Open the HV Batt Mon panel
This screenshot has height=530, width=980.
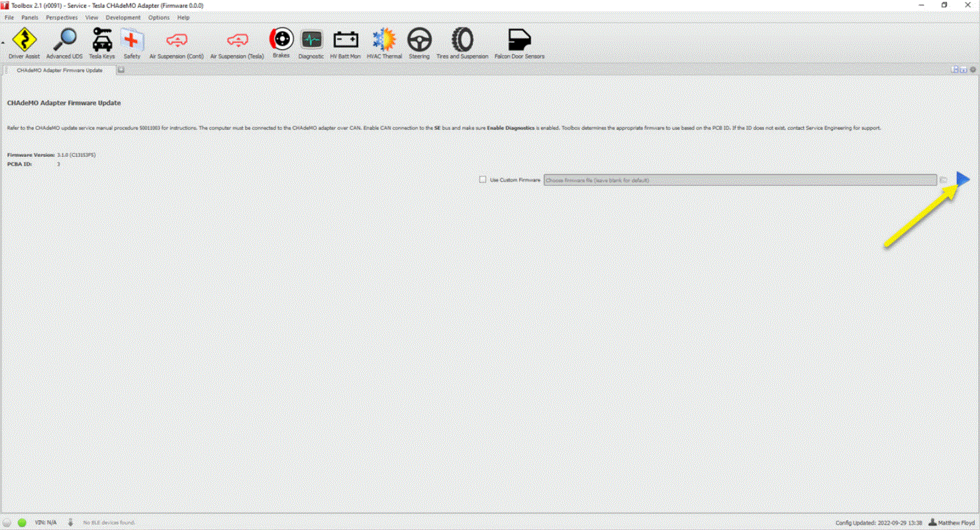346,44
